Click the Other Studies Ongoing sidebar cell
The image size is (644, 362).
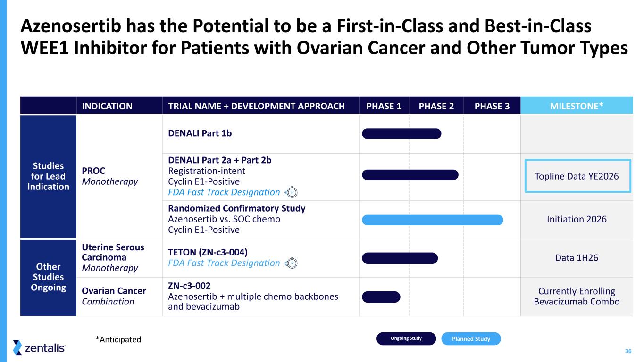click(48, 277)
